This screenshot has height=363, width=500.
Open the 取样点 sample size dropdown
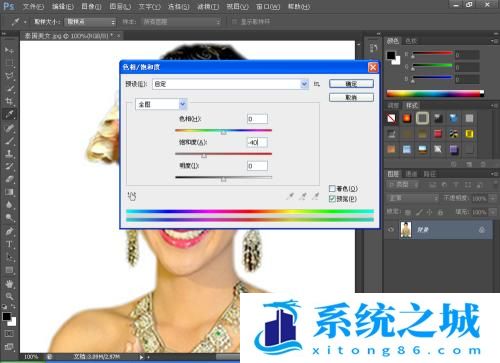pos(90,22)
